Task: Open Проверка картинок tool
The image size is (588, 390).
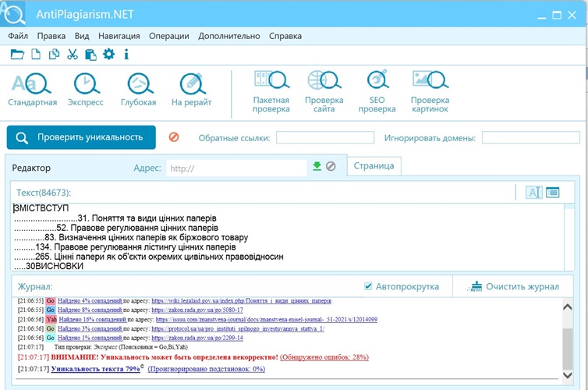Action: click(x=430, y=92)
